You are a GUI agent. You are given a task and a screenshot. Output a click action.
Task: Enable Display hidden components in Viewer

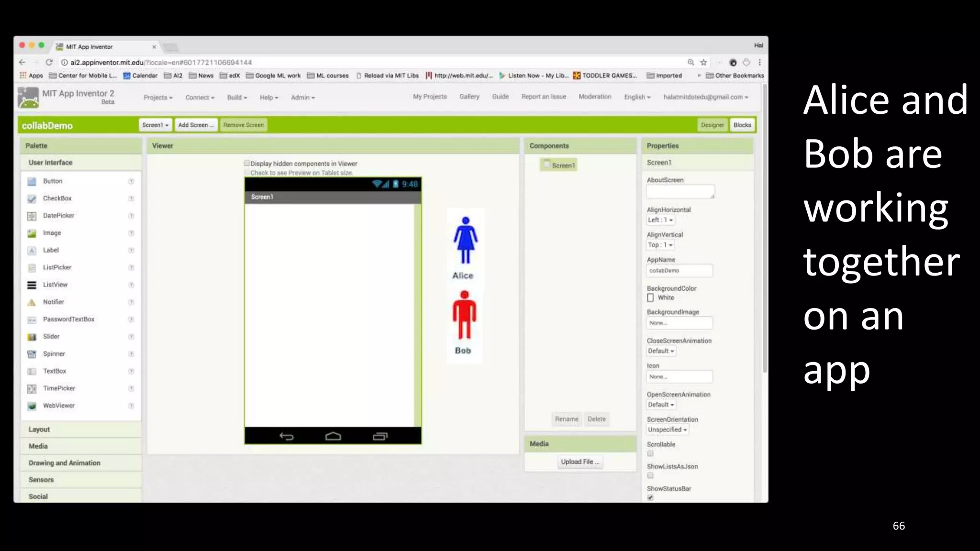point(247,163)
